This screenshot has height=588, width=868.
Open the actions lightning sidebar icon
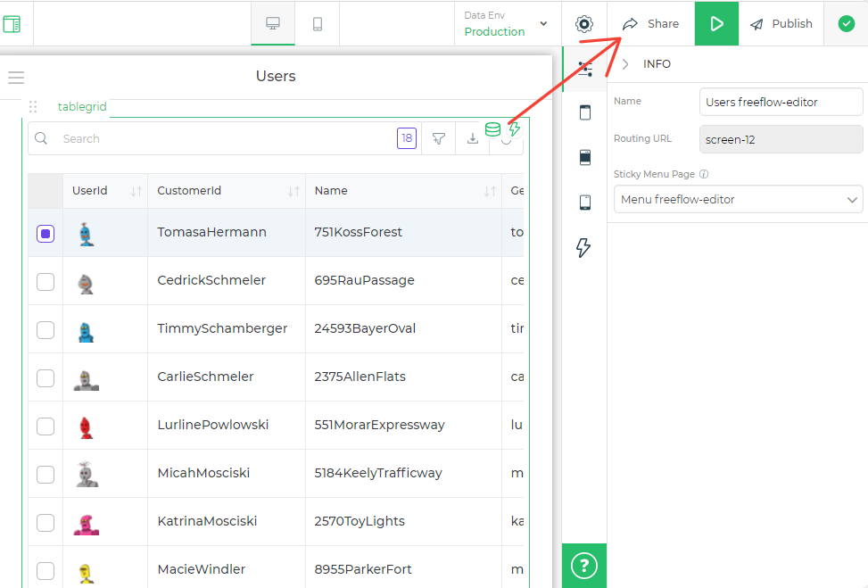583,247
